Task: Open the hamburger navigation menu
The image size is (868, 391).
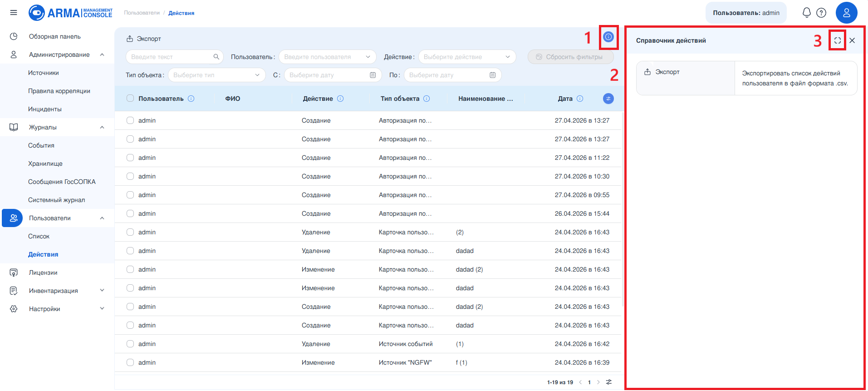Action: tap(14, 13)
